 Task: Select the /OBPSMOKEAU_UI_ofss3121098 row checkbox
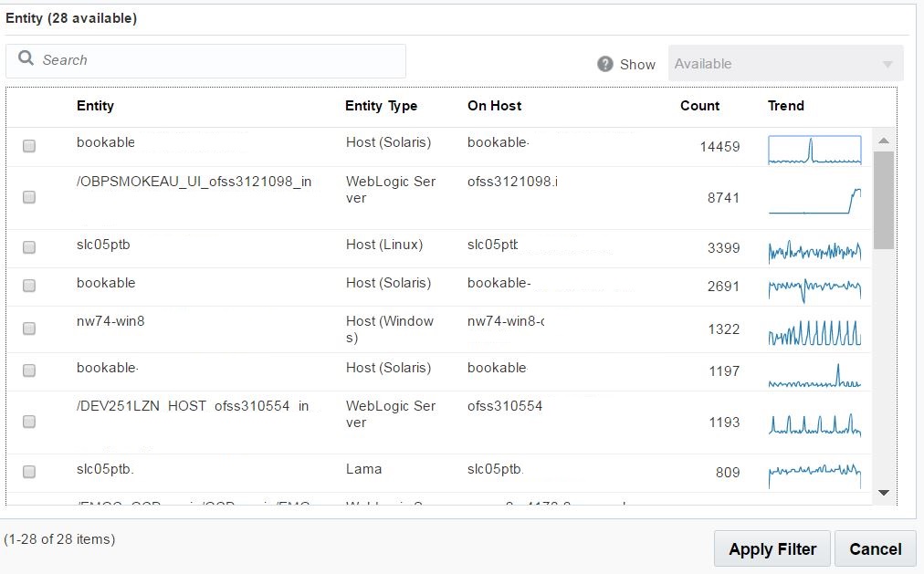[x=29, y=197]
